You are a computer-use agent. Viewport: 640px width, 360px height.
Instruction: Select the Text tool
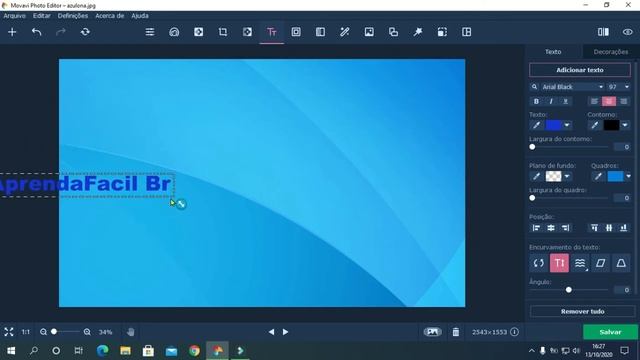coord(272,32)
